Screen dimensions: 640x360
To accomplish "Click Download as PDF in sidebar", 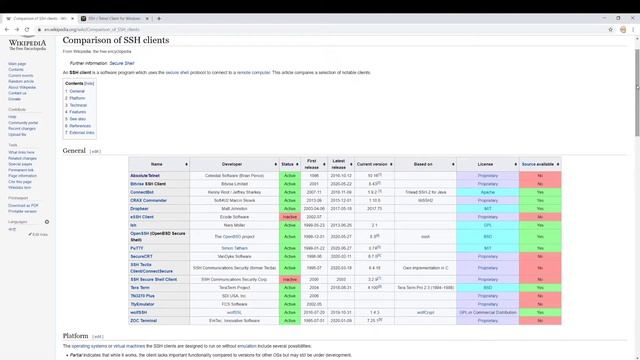I will (23, 205).
